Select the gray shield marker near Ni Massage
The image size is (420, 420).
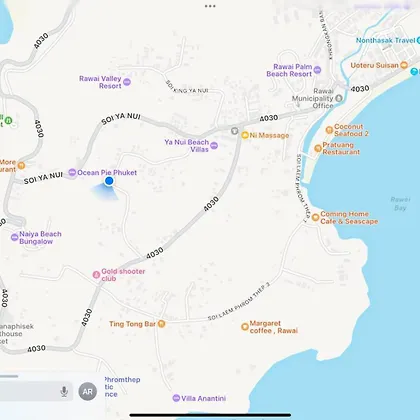235,131
